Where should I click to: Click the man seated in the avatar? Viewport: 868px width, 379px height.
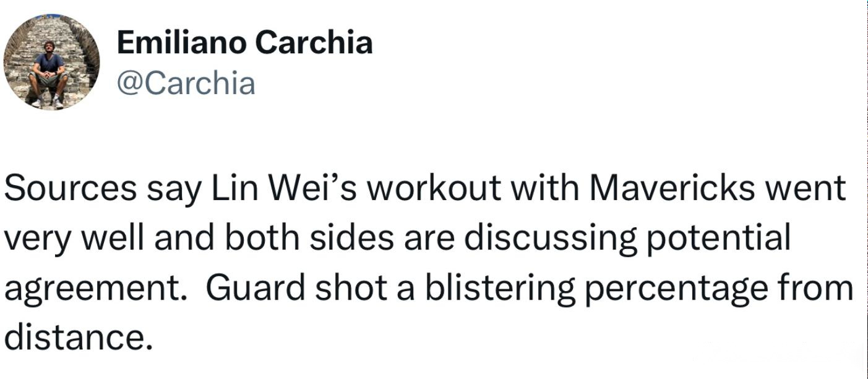(x=48, y=73)
